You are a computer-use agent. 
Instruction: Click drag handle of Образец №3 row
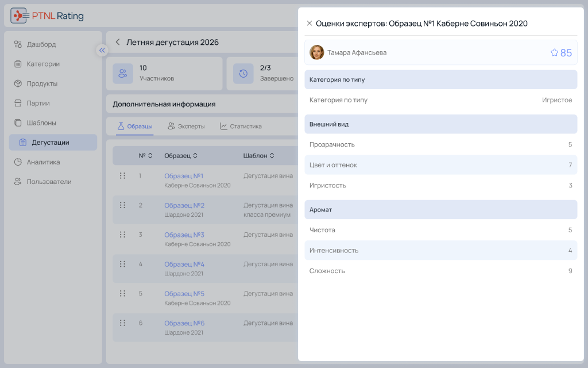pyautogui.click(x=122, y=235)
